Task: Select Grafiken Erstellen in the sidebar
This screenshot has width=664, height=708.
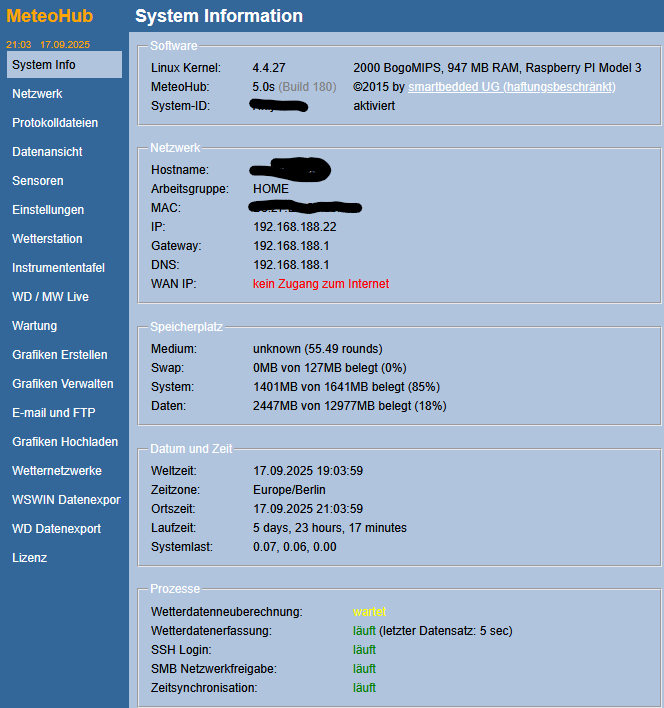Action: (60, 354)
